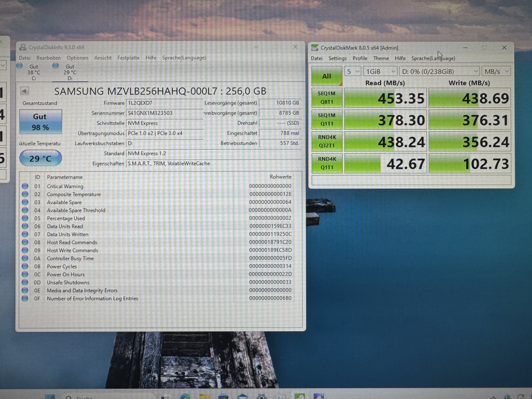
Task: Click the All benchmark button
Action: (327, 76)
